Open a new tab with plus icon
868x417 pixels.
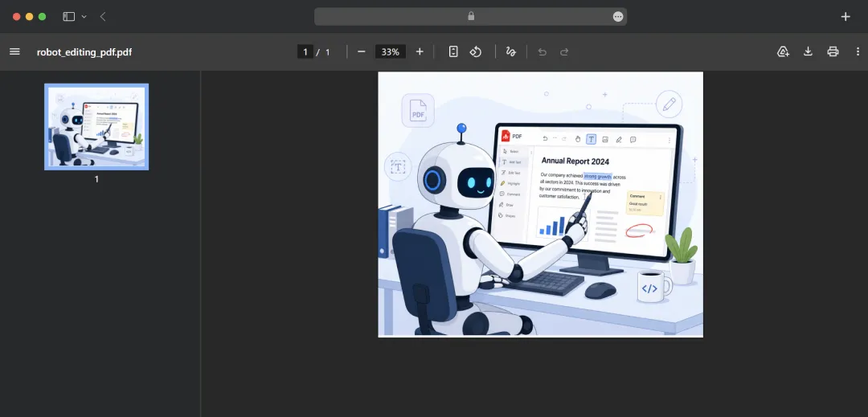(x=845, y=17)
